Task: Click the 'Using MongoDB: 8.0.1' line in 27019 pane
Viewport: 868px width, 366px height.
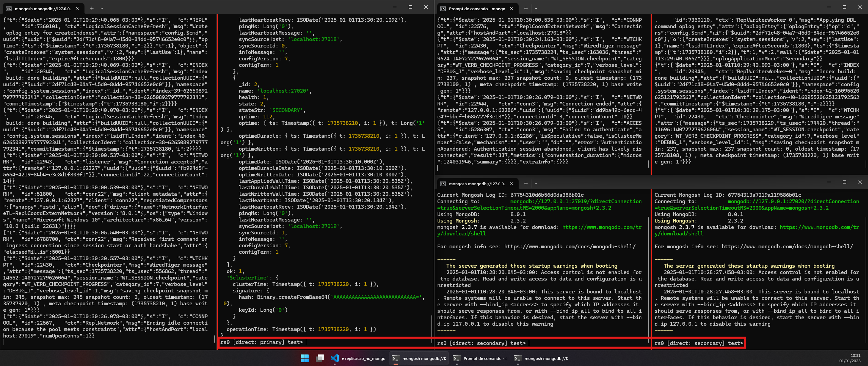Action: [482, 214]
